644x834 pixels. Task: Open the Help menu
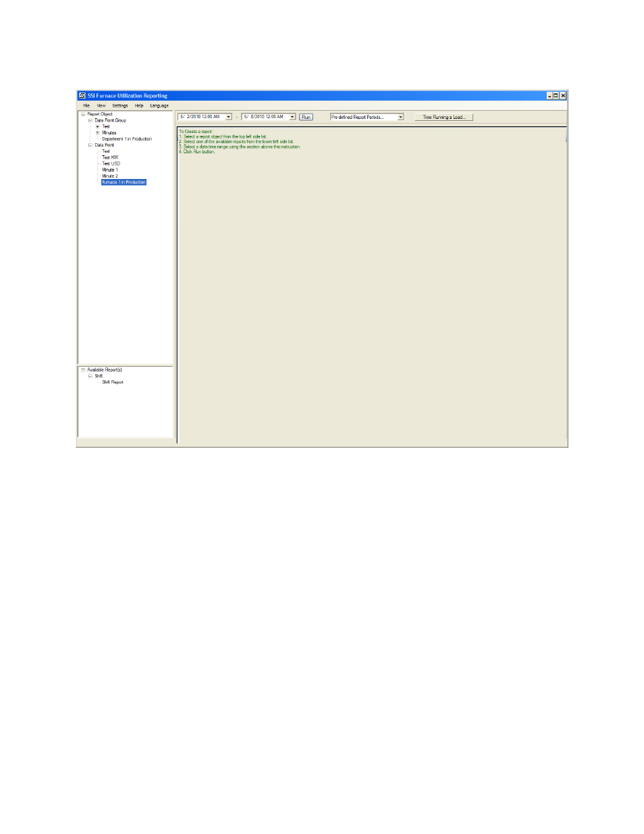139,106
